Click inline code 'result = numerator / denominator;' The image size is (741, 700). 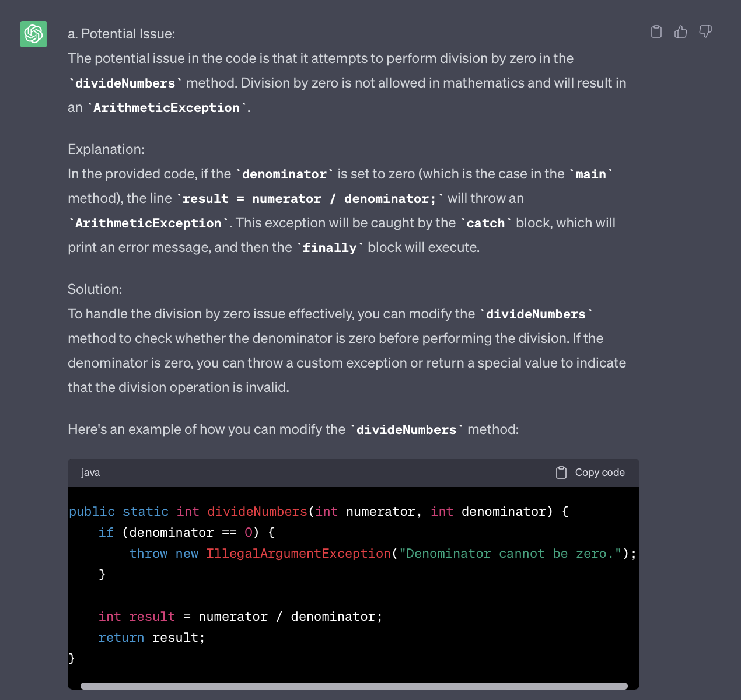(x=309, y=199)
